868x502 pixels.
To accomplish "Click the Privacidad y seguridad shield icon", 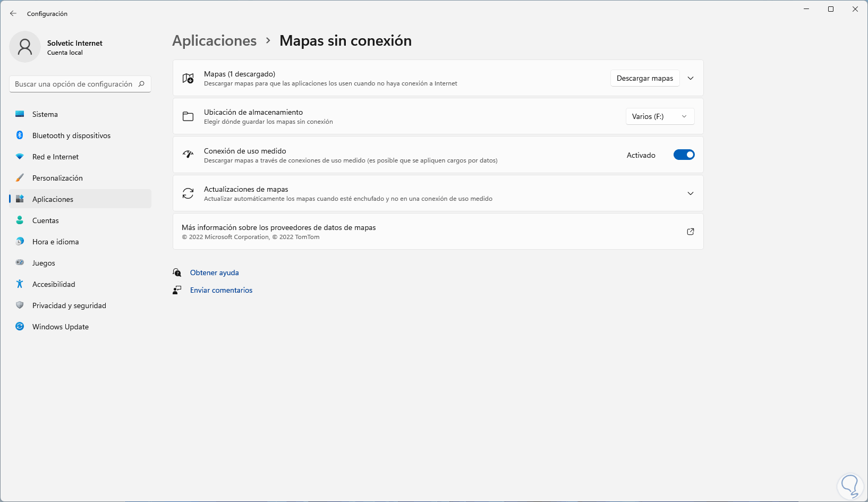I will pyautogui.click(x=20, y=305).
